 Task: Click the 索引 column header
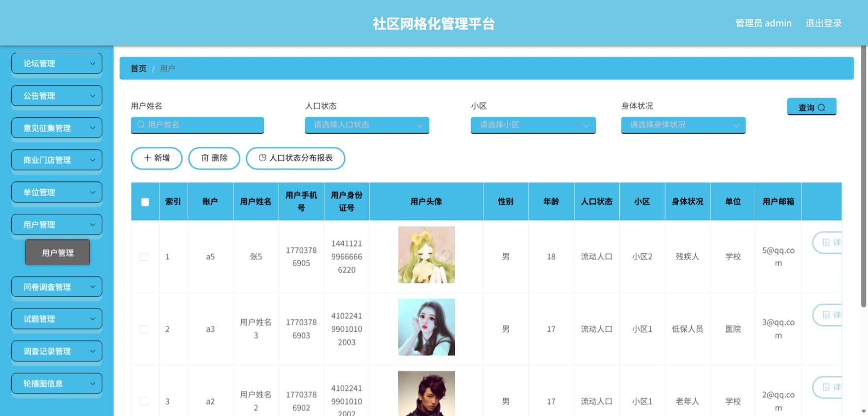point(173,202)
